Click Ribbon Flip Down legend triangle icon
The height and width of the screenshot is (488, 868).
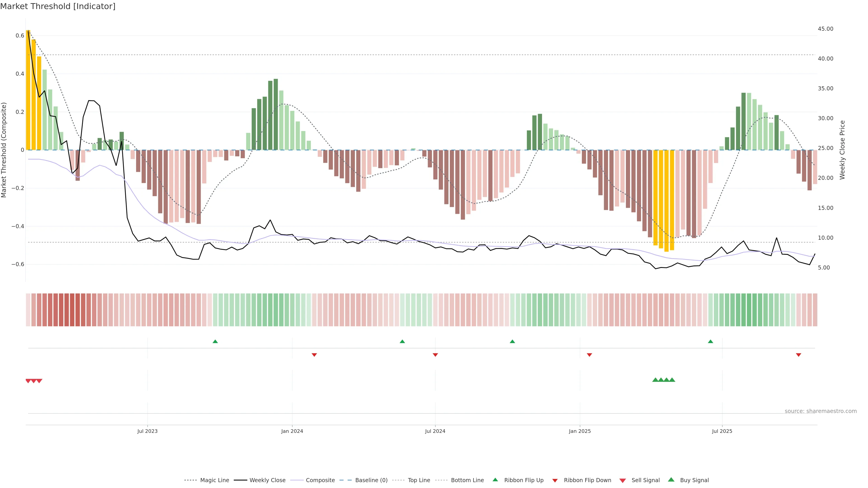[x=555, y=480]
